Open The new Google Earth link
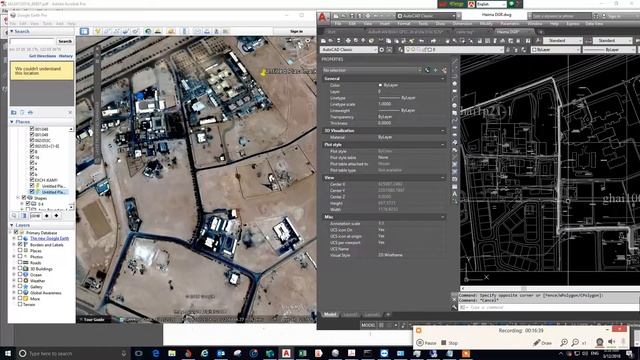 tap(49, 238)
